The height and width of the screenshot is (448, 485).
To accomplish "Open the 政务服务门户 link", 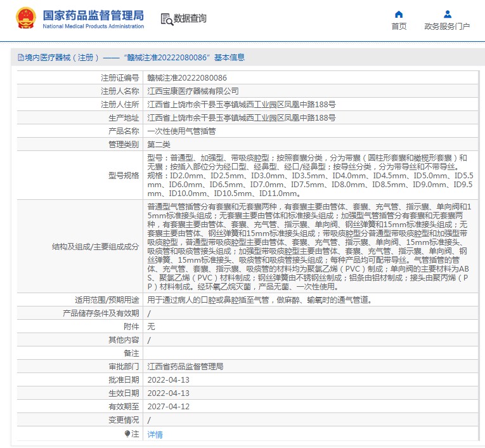I will pos(447,27).
